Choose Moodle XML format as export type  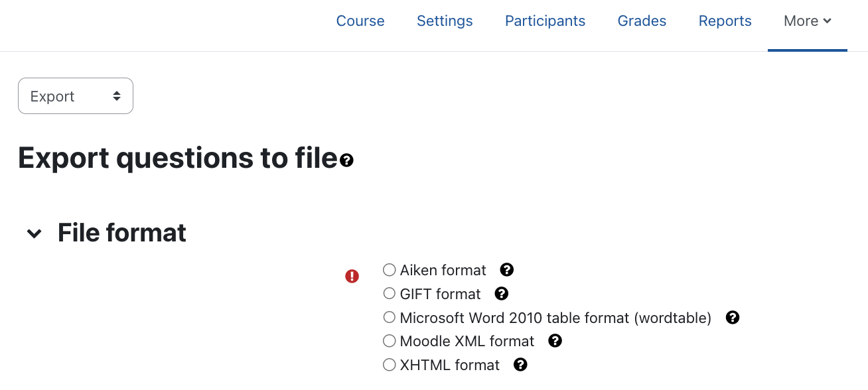click(x=389, y=341)
